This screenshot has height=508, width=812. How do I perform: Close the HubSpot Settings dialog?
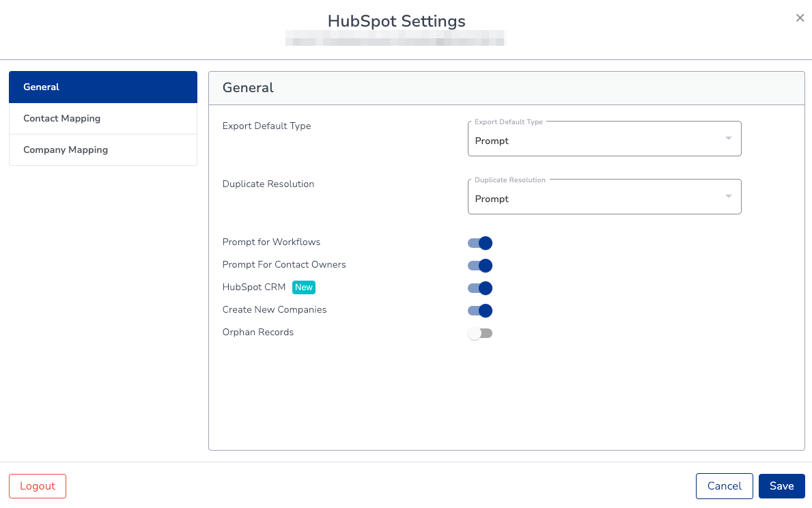point(800,18)
